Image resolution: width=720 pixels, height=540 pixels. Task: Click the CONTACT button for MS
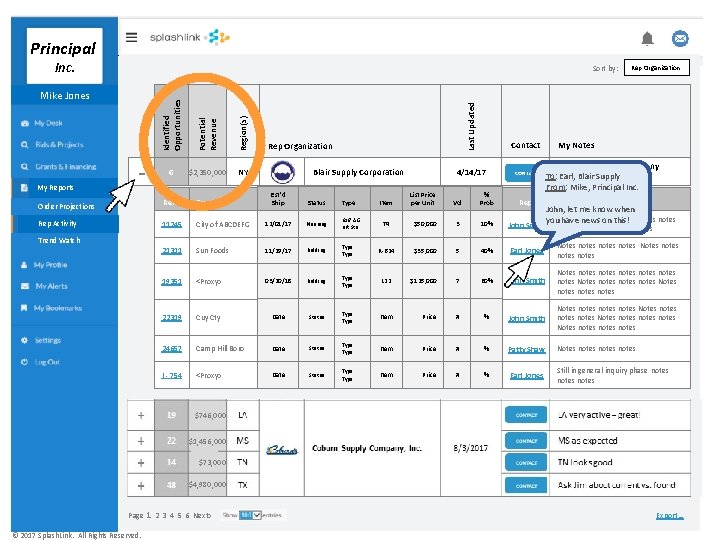526,441
